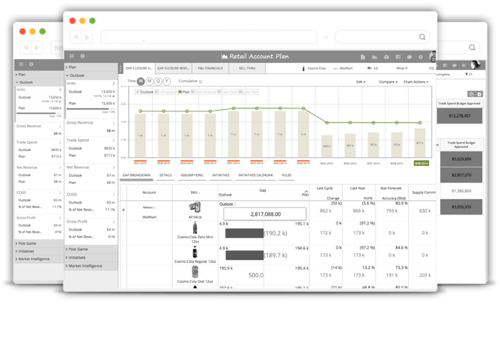The height and width of the screenshot is (360, 500).
Task: Open the Edit dropdown above the chart
Action: coord(361,82)
